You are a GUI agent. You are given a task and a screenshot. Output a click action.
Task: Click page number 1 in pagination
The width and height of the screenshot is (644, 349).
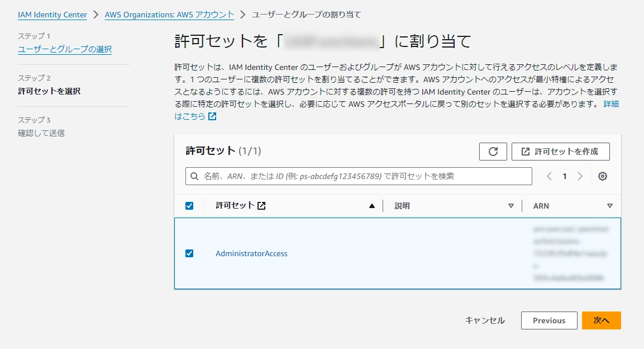pos(565,176)
